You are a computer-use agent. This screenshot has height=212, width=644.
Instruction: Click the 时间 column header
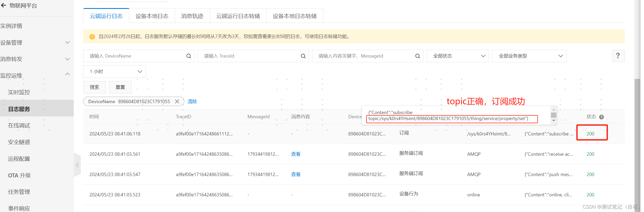[94, 116]
